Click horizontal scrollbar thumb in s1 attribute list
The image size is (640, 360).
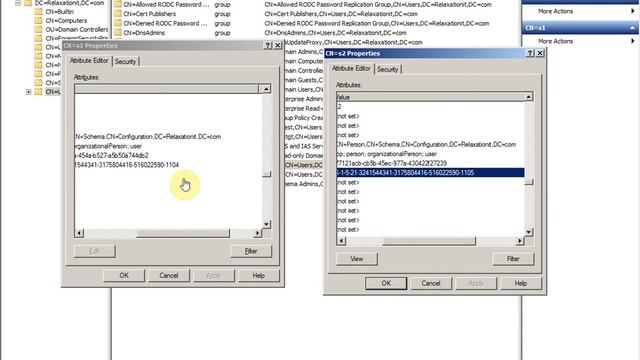(183, 233)
